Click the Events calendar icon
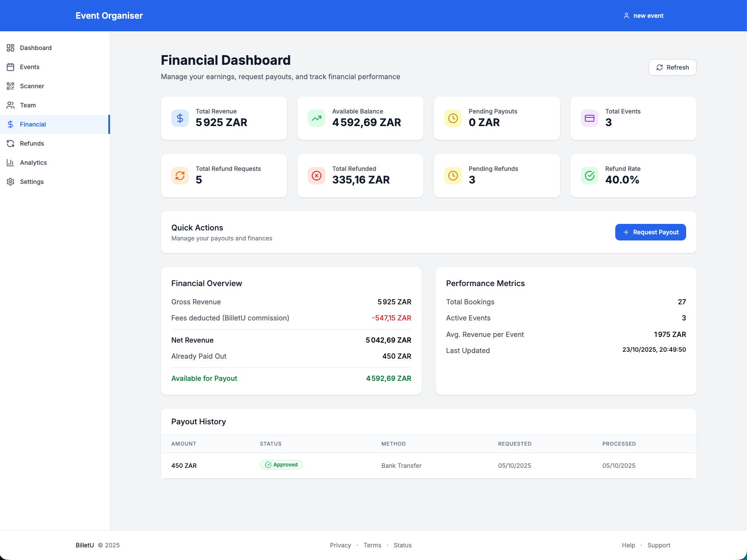The width and height of the screenshot is (747, 560). point(10,67)
